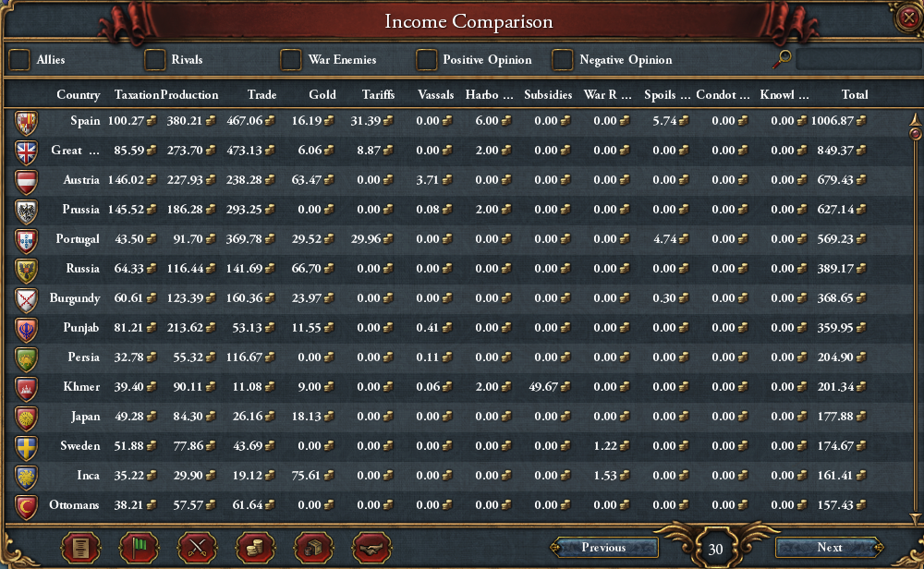The height and width of the screenshot is (569, 924).
Task: Click Spain's total income 1006.87
Action: 833,121
